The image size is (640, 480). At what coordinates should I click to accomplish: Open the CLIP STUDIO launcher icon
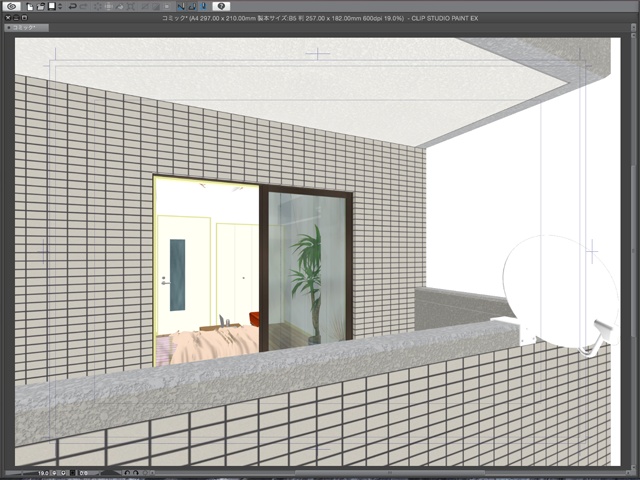click(x=11, y=6)
